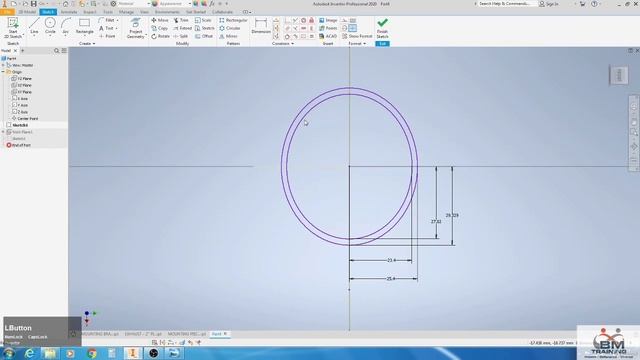
Task: Click the Rectangular pattern tool
Action: coord(233,20)
